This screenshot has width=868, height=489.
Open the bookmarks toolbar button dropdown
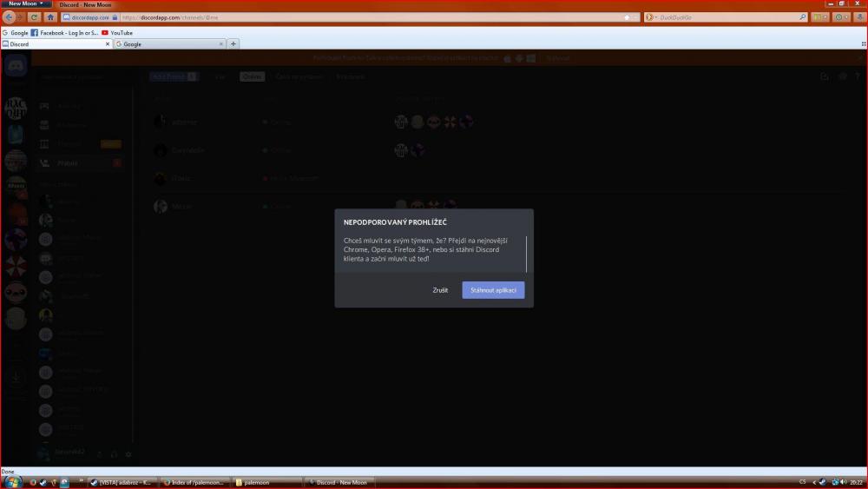[820, 17]
